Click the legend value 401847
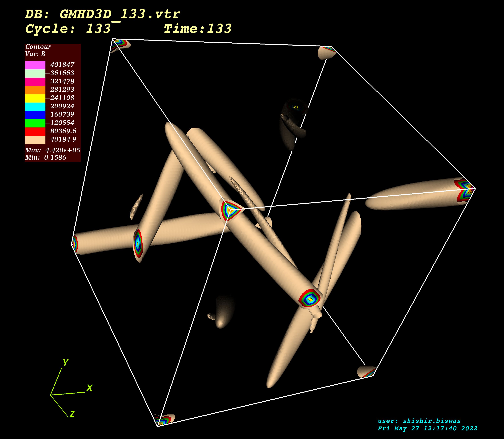The image size is (504, 439). tap(62, 65)
